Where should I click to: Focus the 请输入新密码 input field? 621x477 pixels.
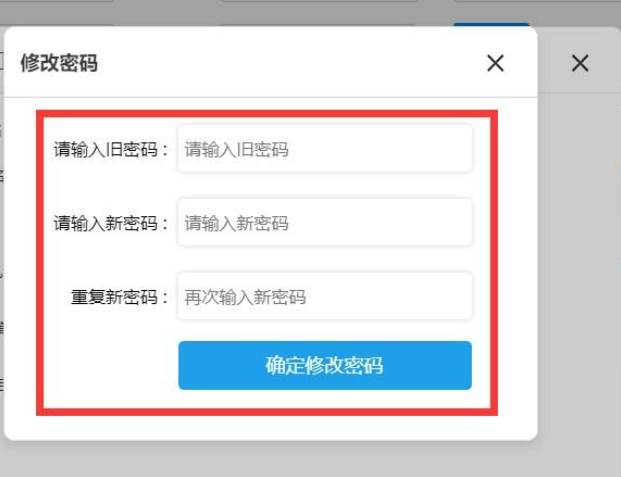click(325, 223)
